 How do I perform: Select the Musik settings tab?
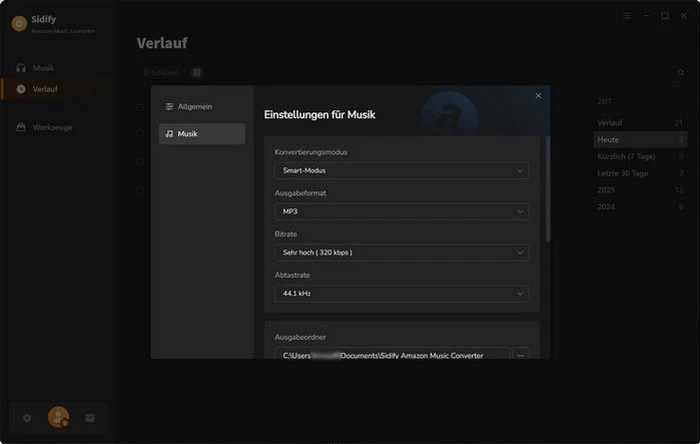point(202,133)
